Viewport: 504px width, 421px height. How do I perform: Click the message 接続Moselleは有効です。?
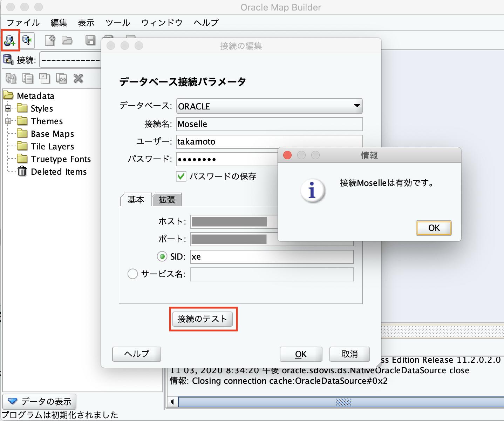point(387,183)
